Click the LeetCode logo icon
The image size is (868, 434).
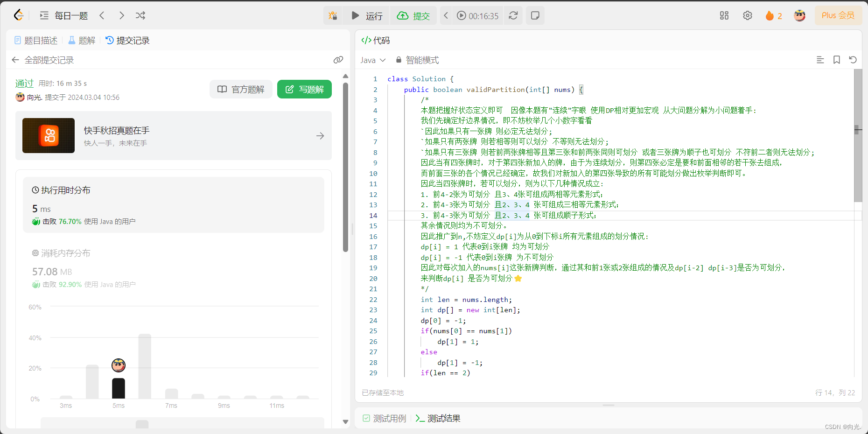[19, 15]
